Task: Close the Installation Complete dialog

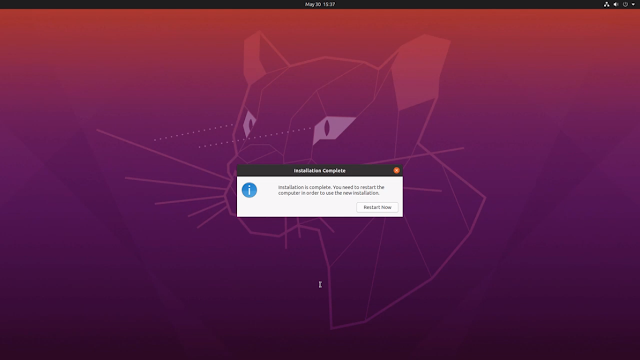Action: click(396, 170)
